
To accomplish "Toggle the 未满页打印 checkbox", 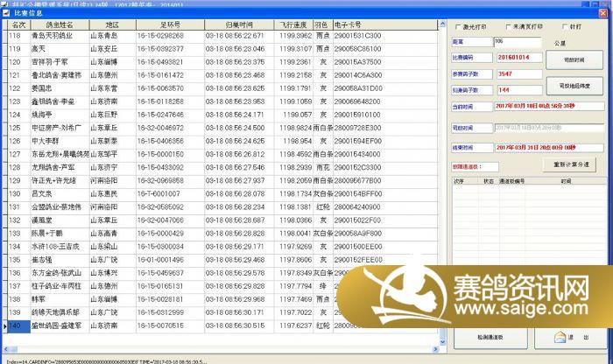I will (507, 26).
